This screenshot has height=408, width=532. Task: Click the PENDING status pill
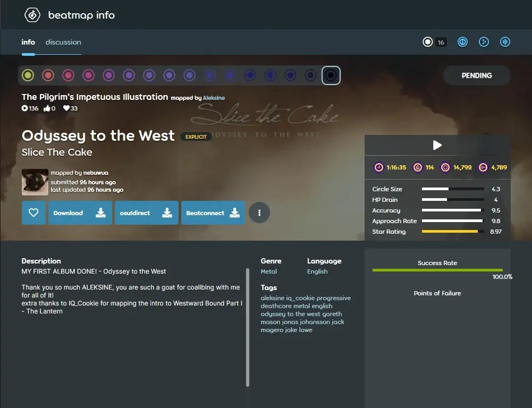pos(476,75)
